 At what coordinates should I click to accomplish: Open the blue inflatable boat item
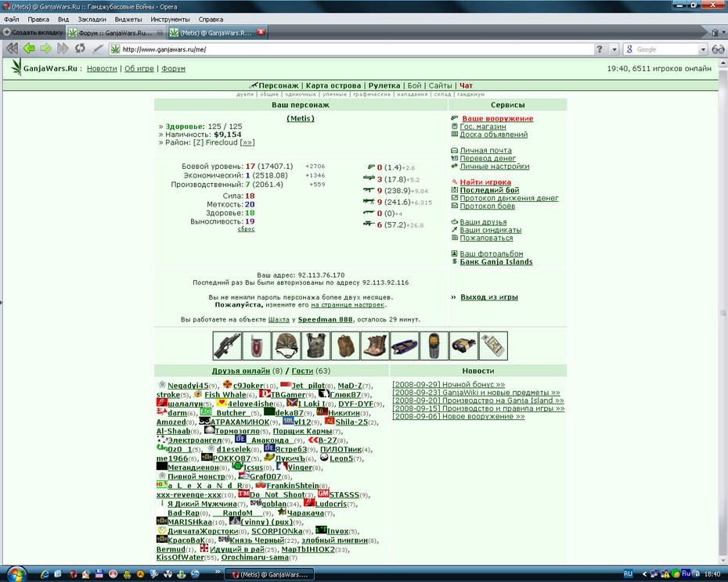405,346
